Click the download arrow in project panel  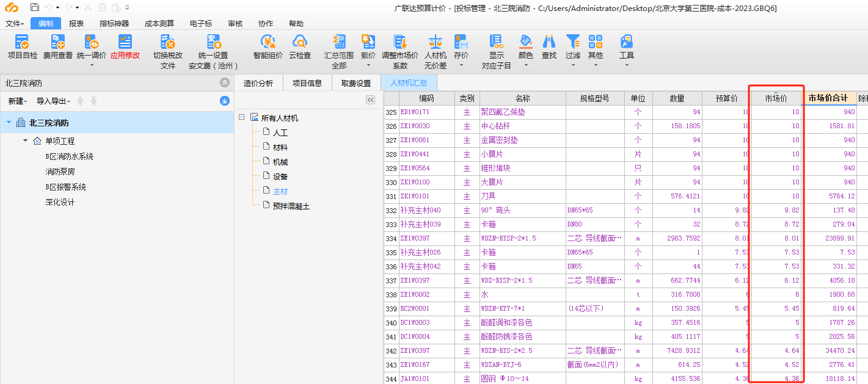tap(225, 101)
